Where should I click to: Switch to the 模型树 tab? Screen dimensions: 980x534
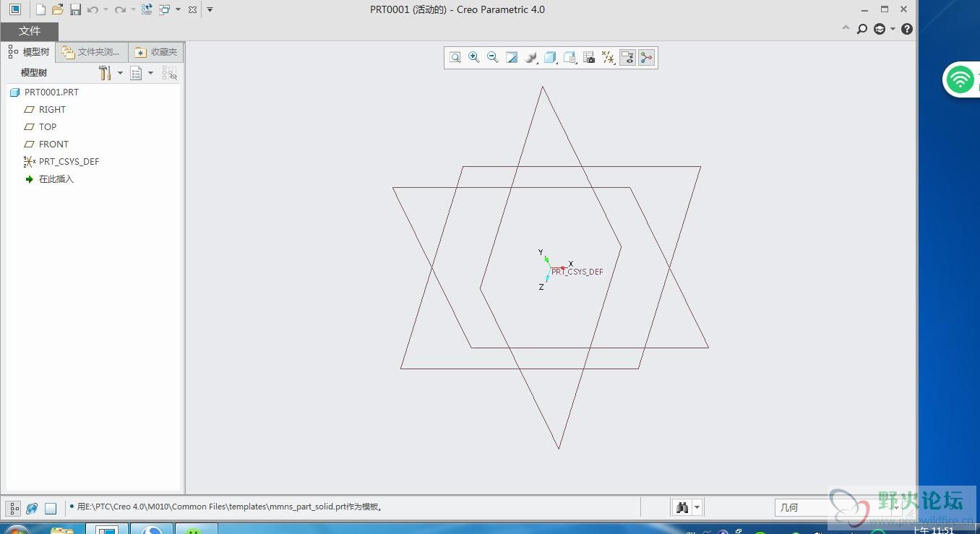tap(29, 52)
